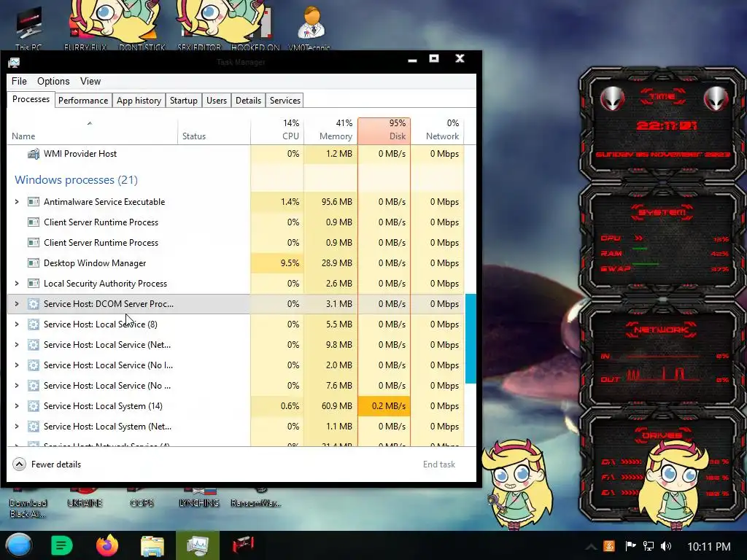
Task: Open the Download Black Al... desktop icon
Action: pos(28,503)
